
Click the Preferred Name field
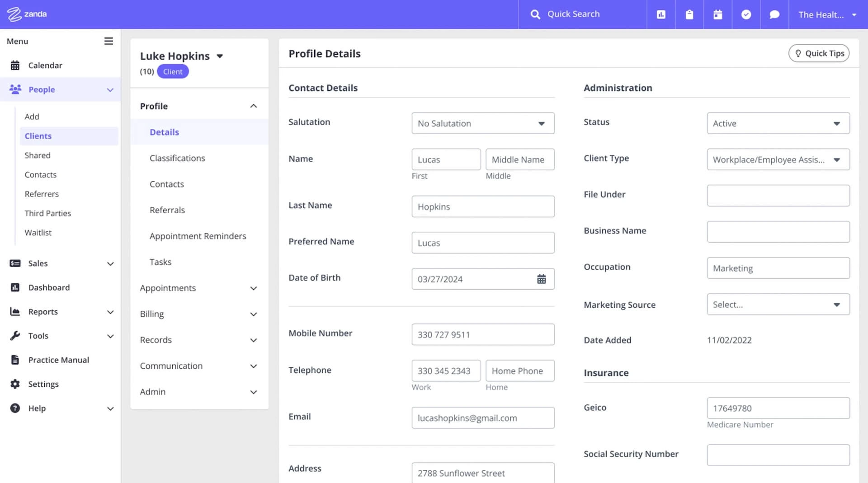(483, 243)
